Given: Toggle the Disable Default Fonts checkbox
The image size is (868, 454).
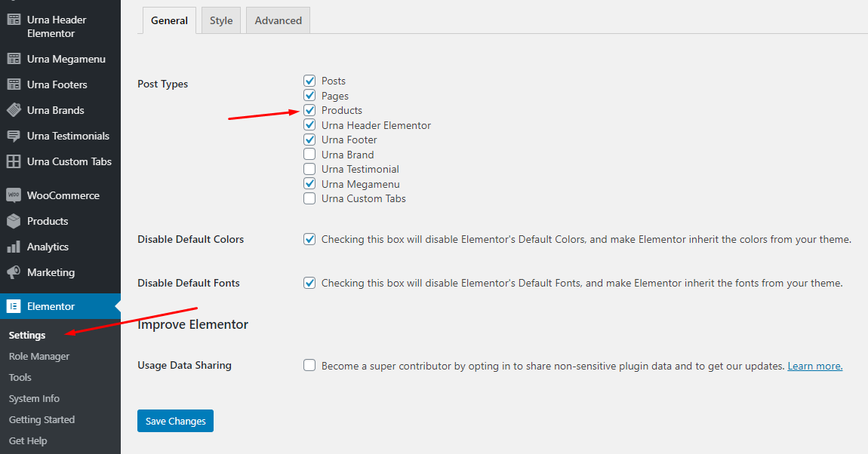Looking at the screenshot, I should pyautogui.click(x=309, y=283).
